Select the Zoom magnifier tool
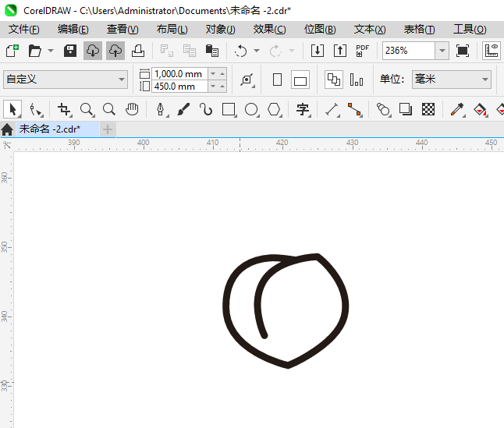Screen dimensions: 504x428 coord(87,109)
